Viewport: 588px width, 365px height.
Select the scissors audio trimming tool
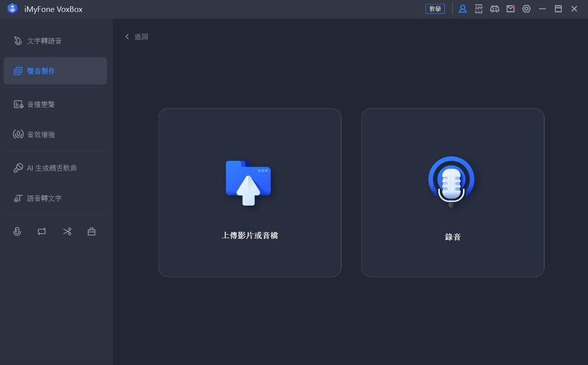tap(67, 231)
